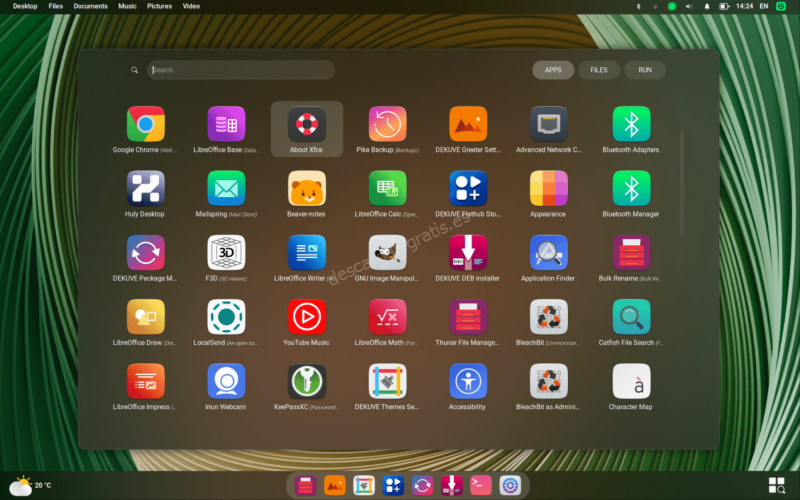Launch Beaver-notes
The image size is (800, 500).
pyautogui.click(x=307, y=188)
